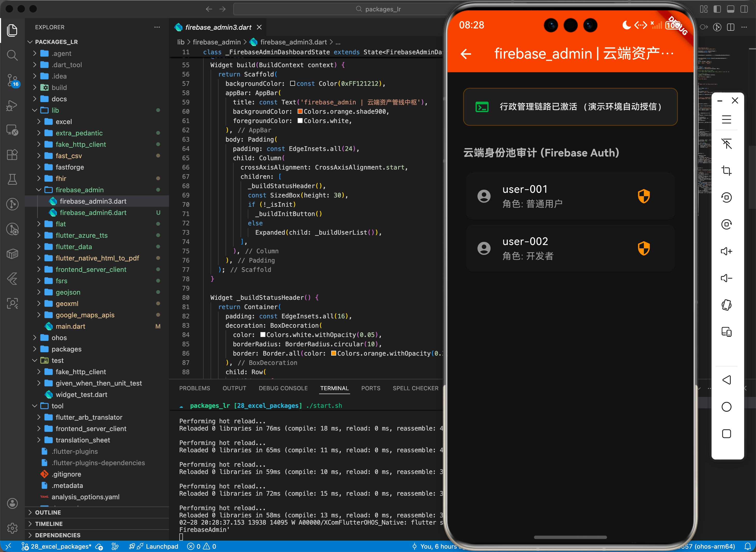Click firebase_admin breadcrumb segment
Screen dimensions: 756x552
pyautogui.click(x=217, y=42)
